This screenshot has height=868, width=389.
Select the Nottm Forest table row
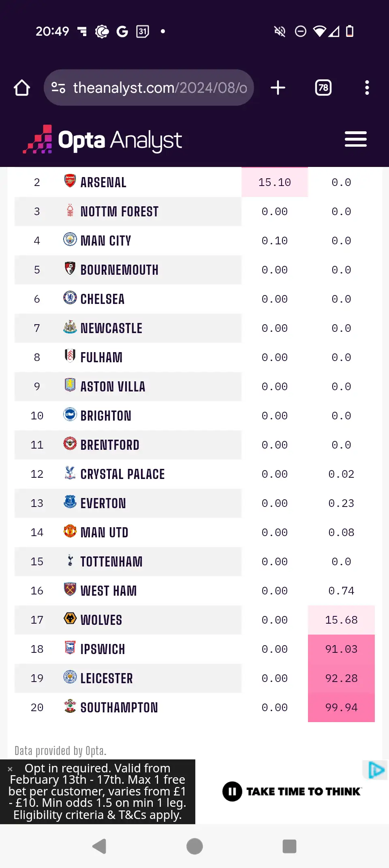click(x=128, y=212)
